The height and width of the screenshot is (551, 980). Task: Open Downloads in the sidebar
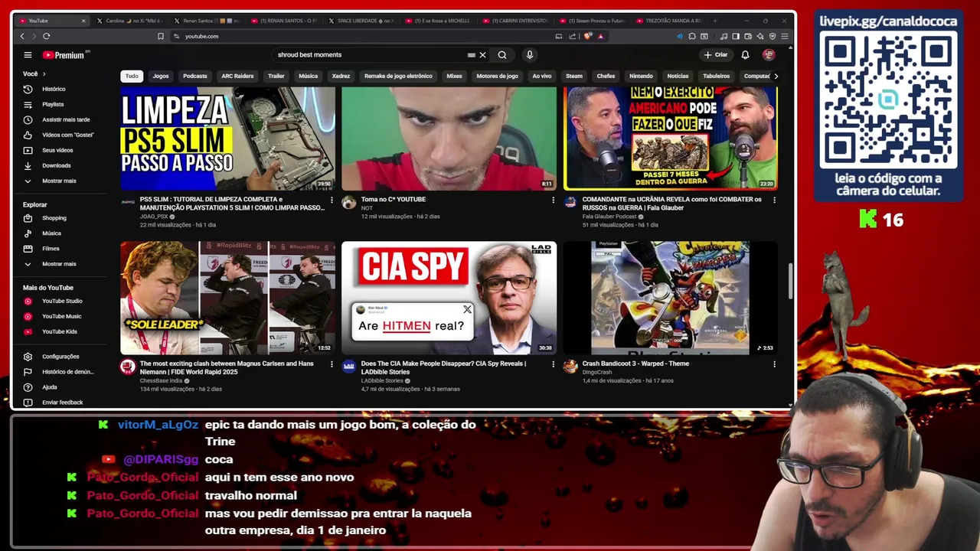[58, 166]
